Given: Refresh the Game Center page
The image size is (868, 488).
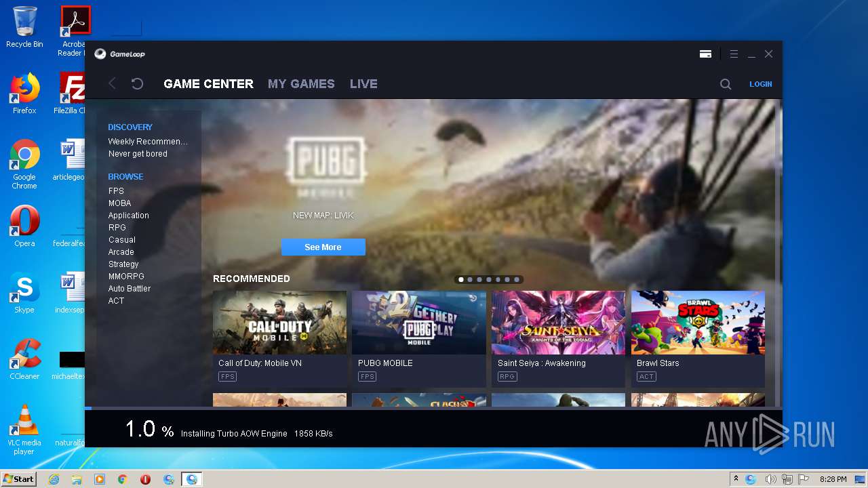Looking at the screenshot, I should (137, 83).
